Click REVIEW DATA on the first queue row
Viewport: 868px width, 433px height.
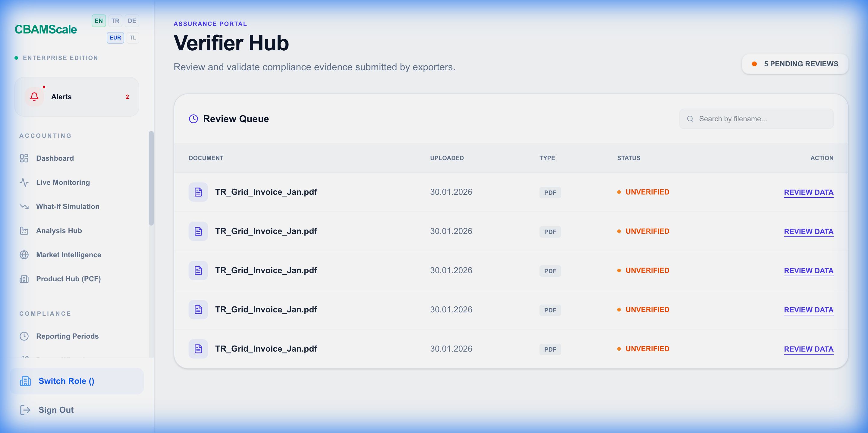pos(809,192)
